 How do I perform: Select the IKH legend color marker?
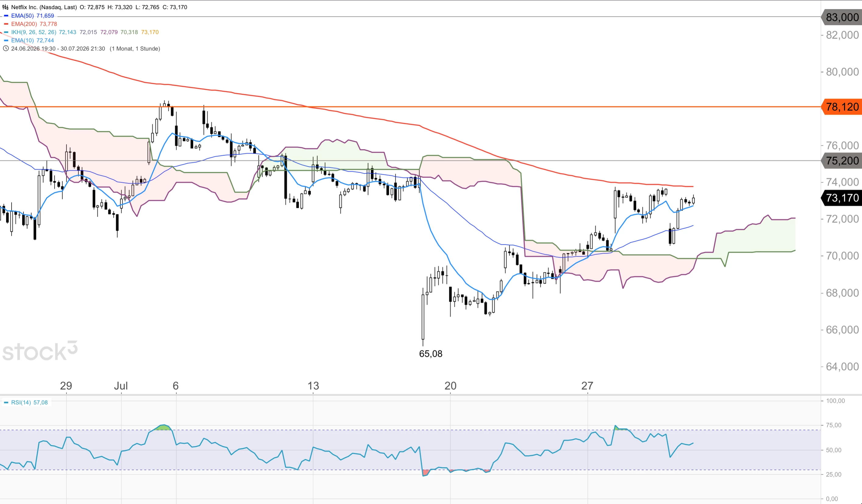pyautogui.click(x=6, y=32)
